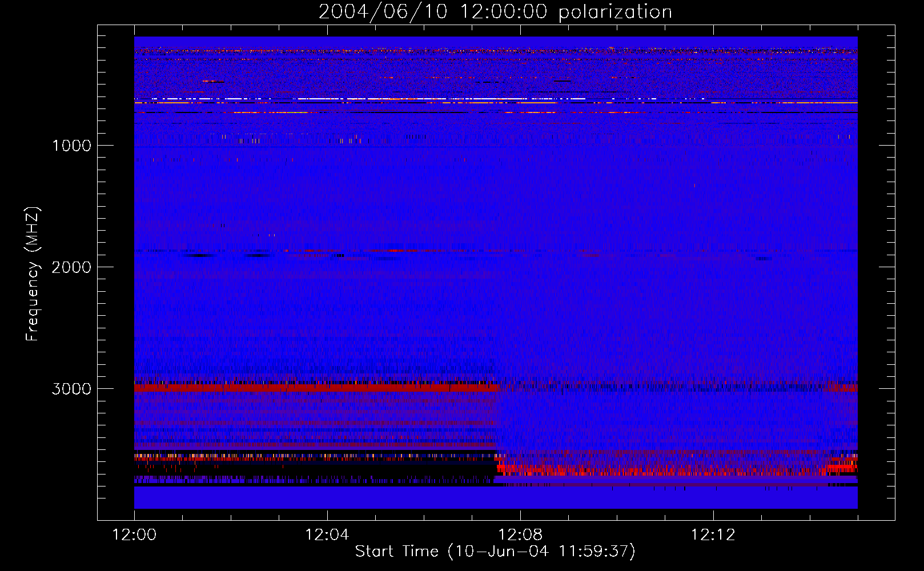The width and height of the screenshot is (924, 571).
Task: Click the 12:12 time tick label
Action: coord(713,535)
